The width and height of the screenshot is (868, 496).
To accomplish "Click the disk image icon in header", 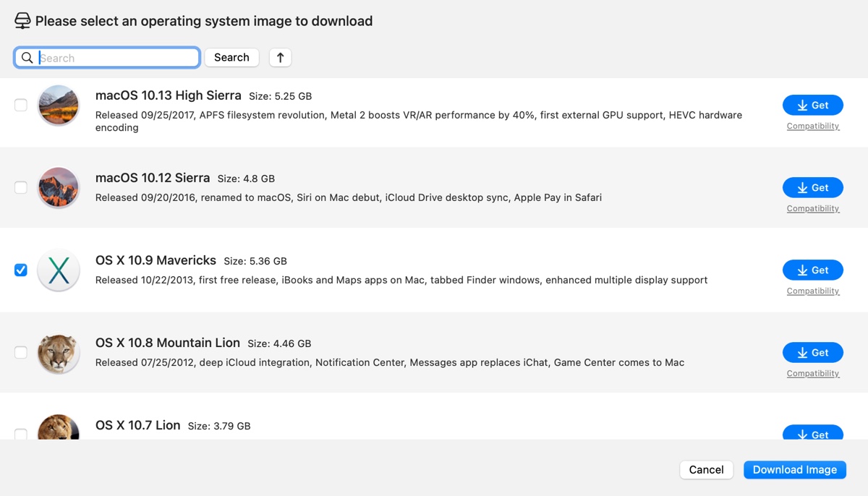I will (x=22, y=21).
